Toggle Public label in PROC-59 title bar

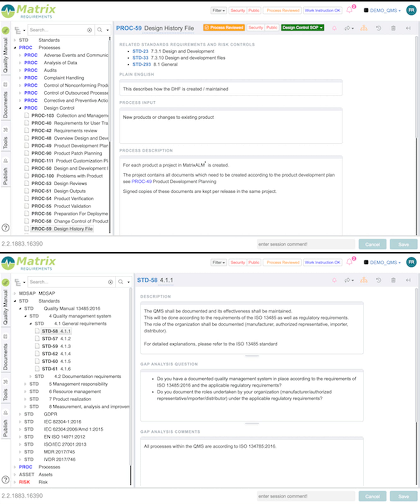click(x=272, y=28)
